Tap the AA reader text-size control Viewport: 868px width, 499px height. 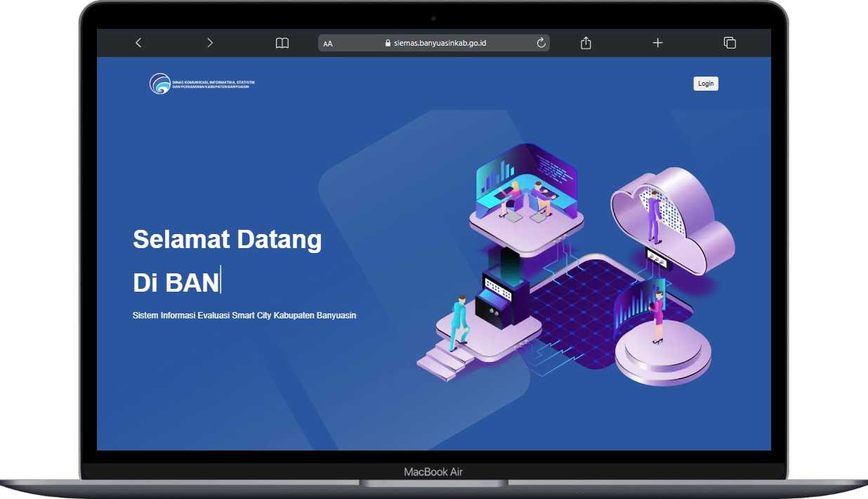pyautogui.click(x=328, y=44)
